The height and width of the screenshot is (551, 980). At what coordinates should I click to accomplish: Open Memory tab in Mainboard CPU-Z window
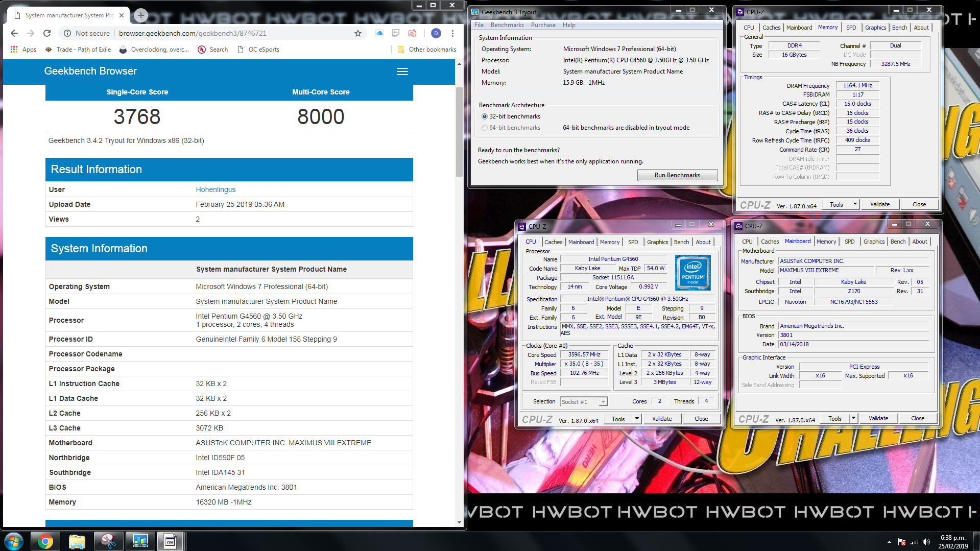tap(826, 242)
